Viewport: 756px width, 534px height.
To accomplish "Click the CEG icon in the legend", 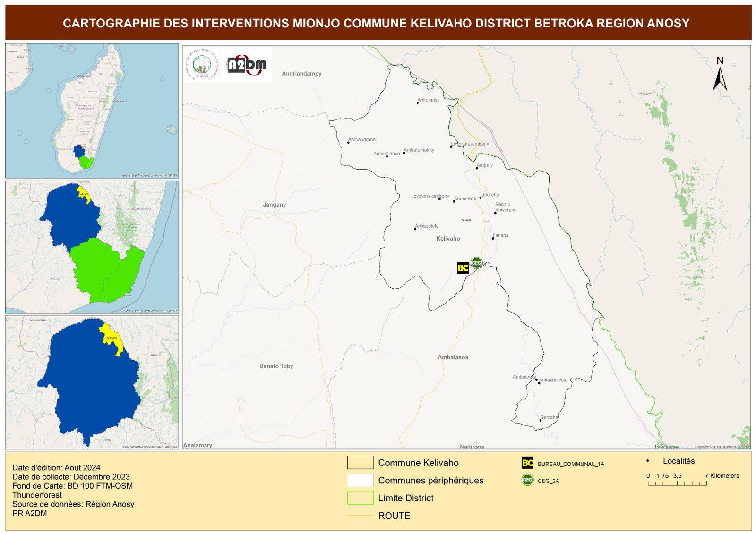I will pos(527,480).
